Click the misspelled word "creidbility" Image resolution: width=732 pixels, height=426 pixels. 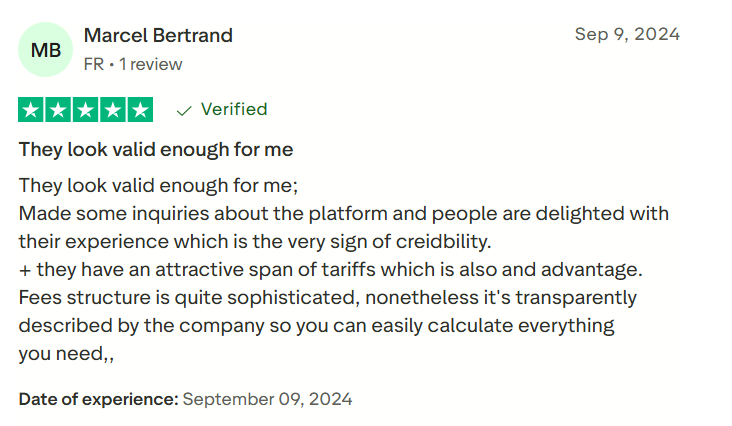click(446, 242)
